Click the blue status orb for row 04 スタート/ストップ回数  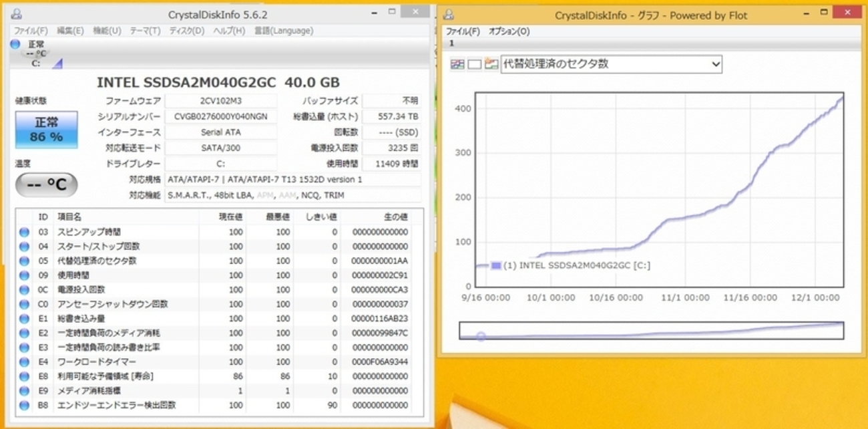25,247
